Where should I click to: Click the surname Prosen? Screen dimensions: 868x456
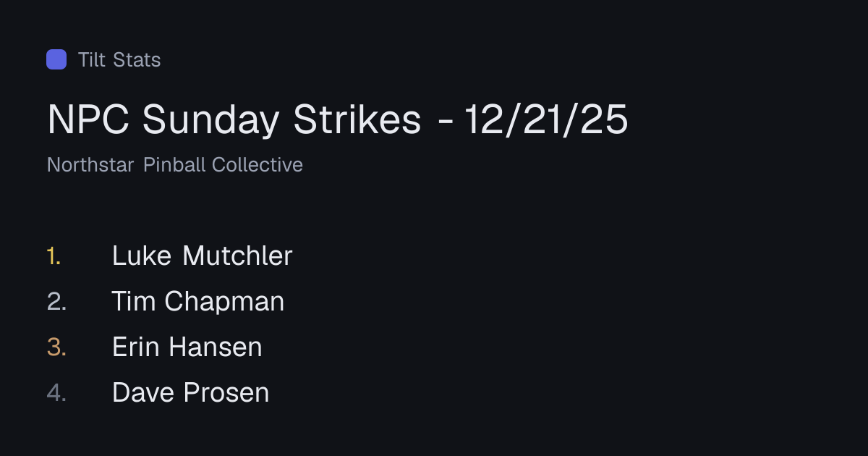(226, 392)
